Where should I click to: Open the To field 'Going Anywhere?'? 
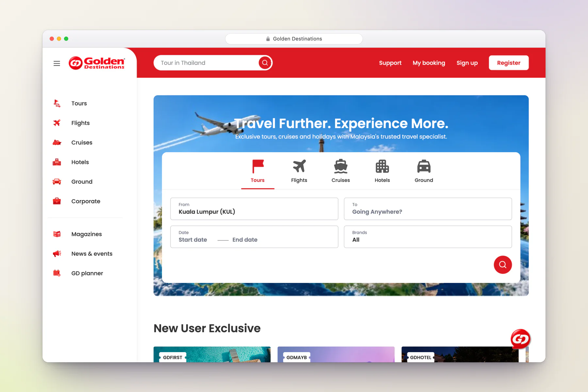pos(428,209)
